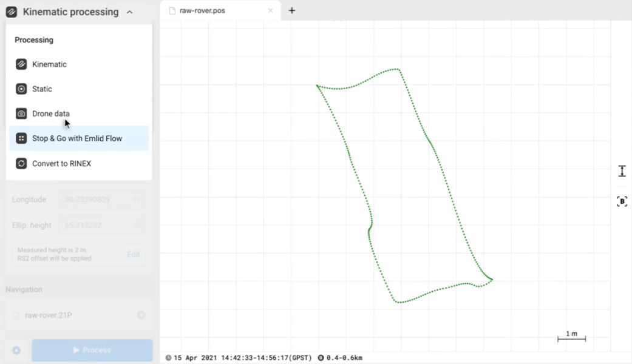Viewport: 632px width, 364px height.
Task: Click the time range clock icon
Action: (x=168, y=357)
